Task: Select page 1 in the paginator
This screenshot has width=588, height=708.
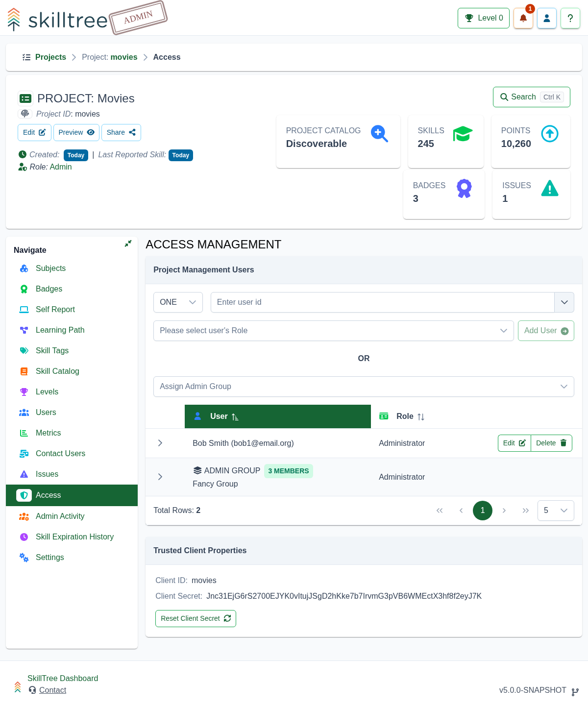Action: (483, 511)
